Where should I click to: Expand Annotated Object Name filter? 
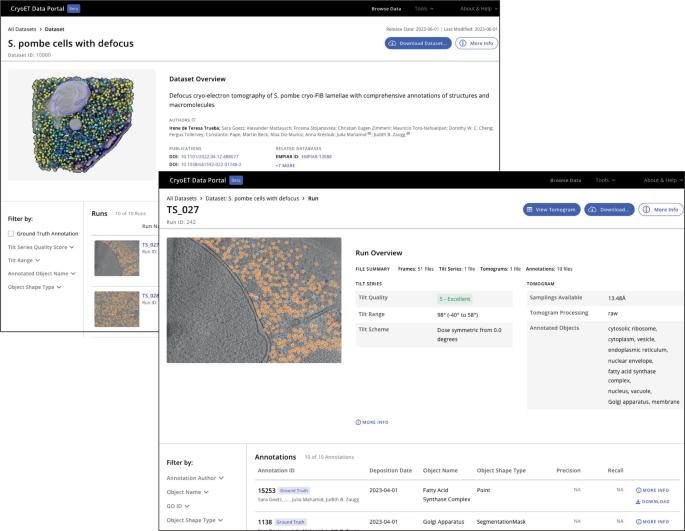coord(42,274)
